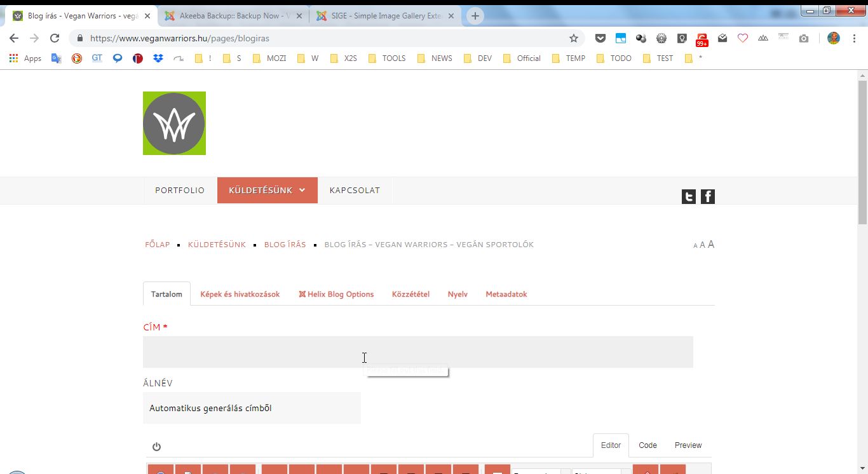Open the Chrome Apps shortcut
868x474 pixels.
pos(25,58)
